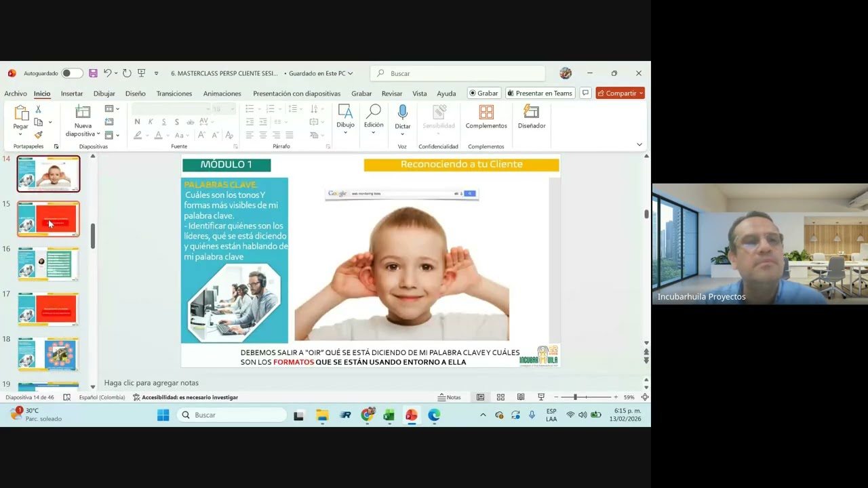
Task: Click the Bullets list icon
Action: 250,109
